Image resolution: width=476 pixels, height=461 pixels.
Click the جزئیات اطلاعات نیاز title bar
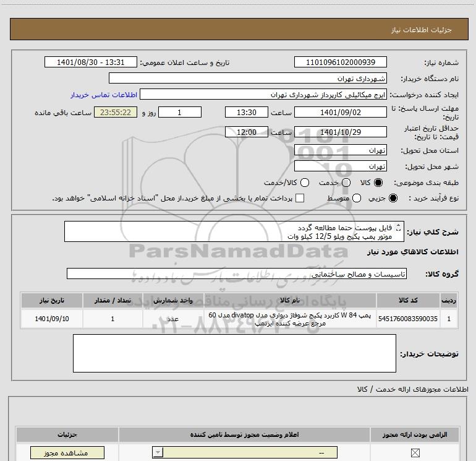point(239,29)
